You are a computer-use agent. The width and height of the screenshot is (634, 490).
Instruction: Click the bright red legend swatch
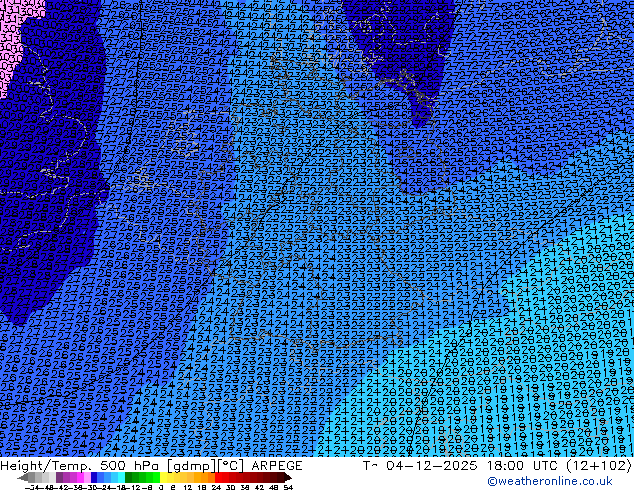218,477
